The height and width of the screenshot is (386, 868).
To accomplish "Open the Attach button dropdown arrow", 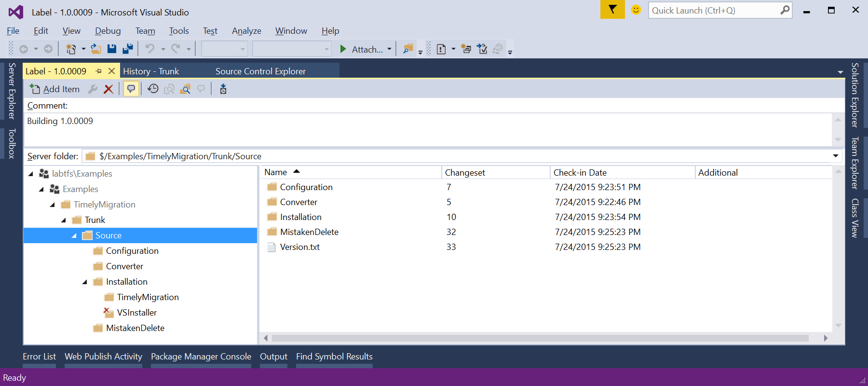I will click(x=389, y=49).
